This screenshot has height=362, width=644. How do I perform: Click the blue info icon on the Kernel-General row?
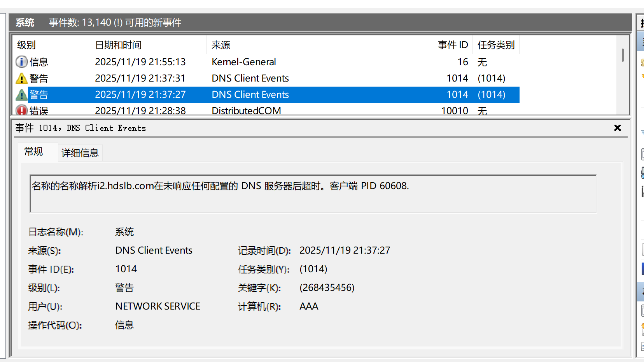pyautogui.click(x=21, y=62)
